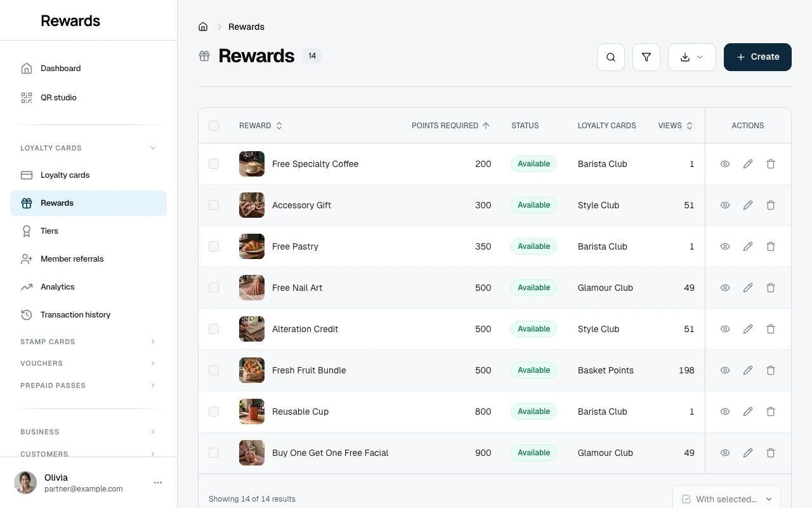
Task: Select the Reusable Cup row checkbox
Action: pyautogui.click(x=214, y=411)
